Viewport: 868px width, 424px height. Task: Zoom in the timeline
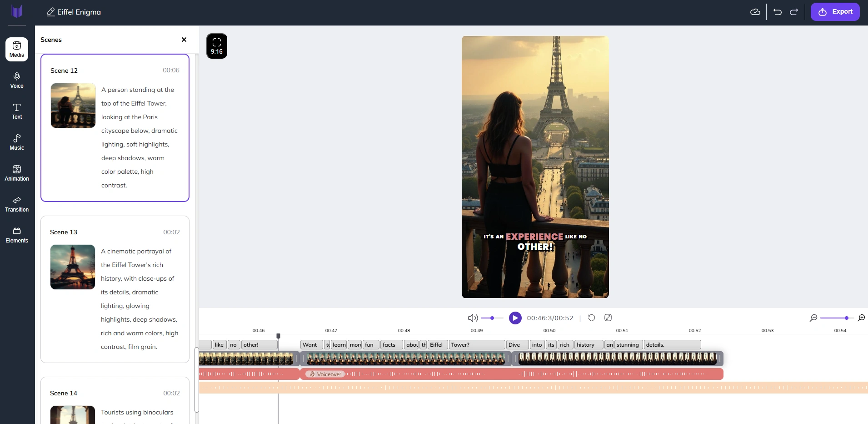coord(861,318)
